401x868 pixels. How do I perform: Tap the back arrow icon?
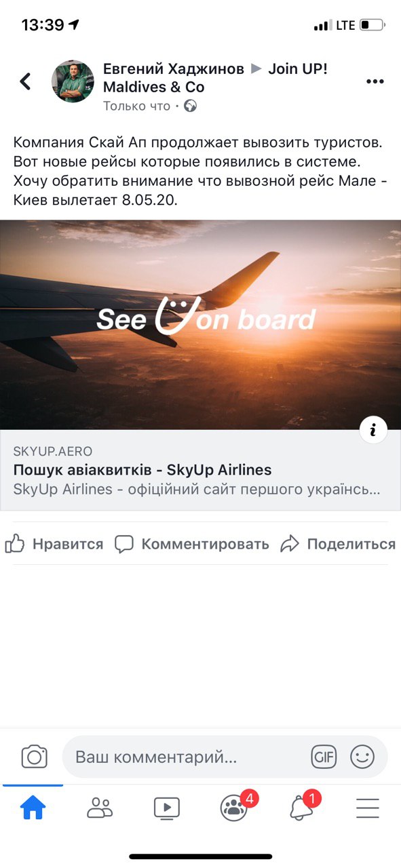[25, 81]
